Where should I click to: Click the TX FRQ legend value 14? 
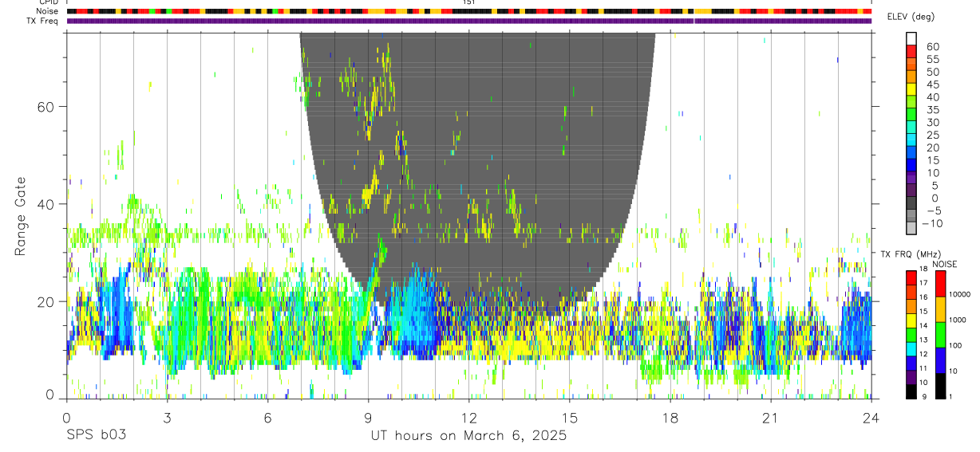pyautogui.click(x=922, y=325)
